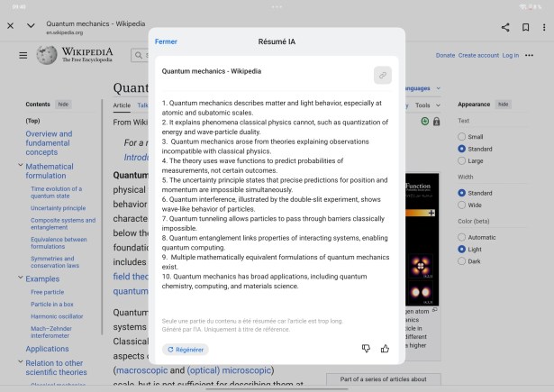Click the Wikipedia globe logo

coord(47,55)
